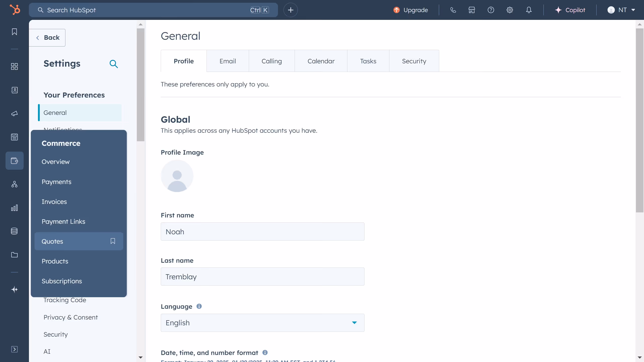Open the CRM contacts icon in sidebar

(x=14, y=90)
